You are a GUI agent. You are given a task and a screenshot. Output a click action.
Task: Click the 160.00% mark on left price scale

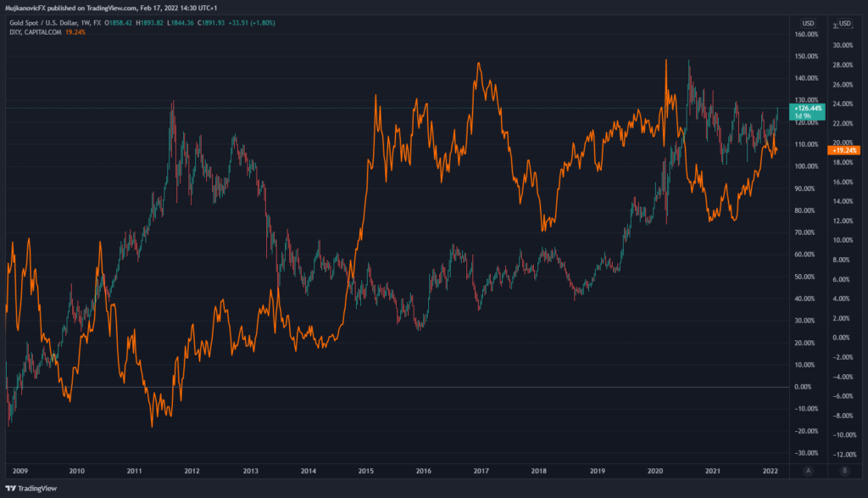click(806, 35)
